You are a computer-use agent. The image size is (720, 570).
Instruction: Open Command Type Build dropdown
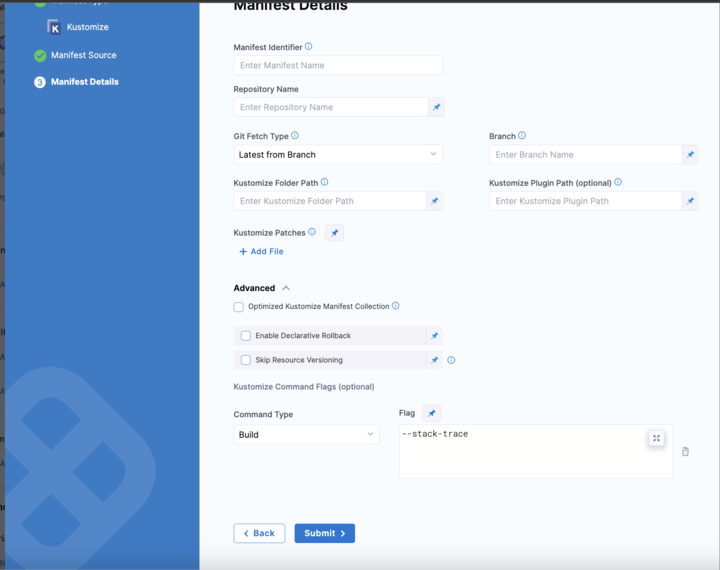click(x=306, y=435)
